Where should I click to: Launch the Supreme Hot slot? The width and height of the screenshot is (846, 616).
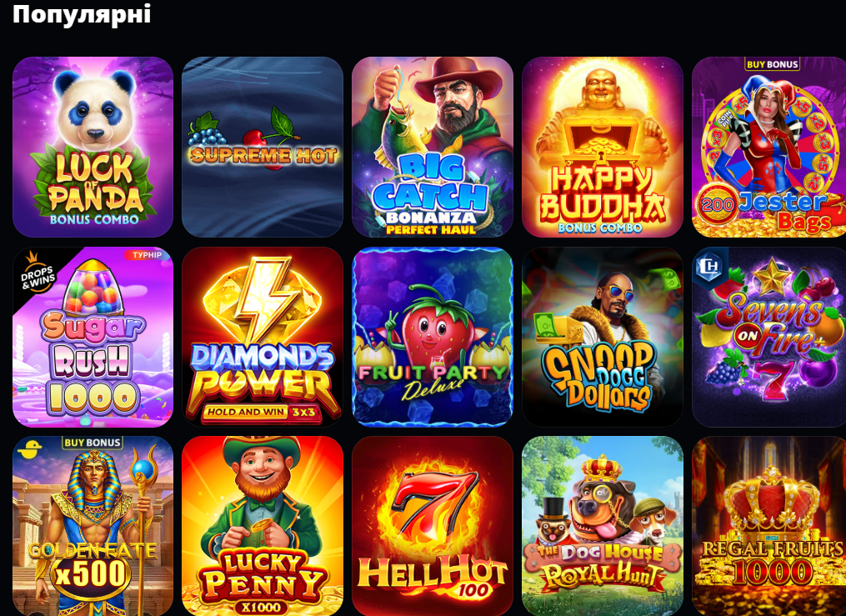pos(263,147)
